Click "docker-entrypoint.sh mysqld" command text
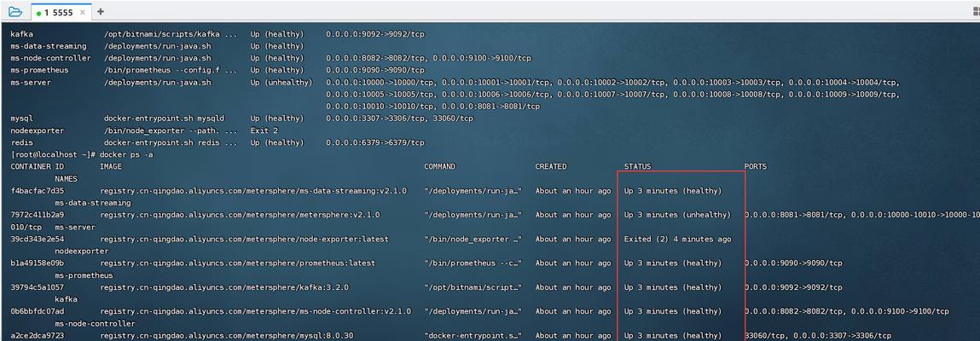Image resolution: width=980 pixels, height=341 pixels. point(164,118)
